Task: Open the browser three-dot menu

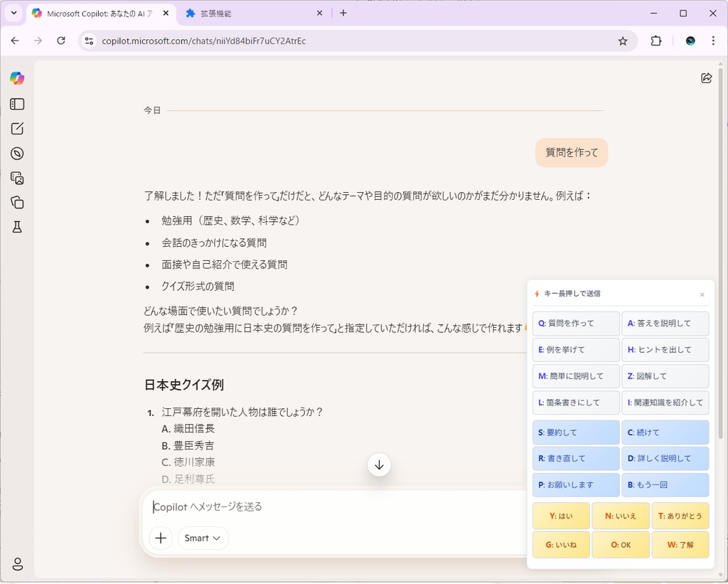Action: pos(714,41)
